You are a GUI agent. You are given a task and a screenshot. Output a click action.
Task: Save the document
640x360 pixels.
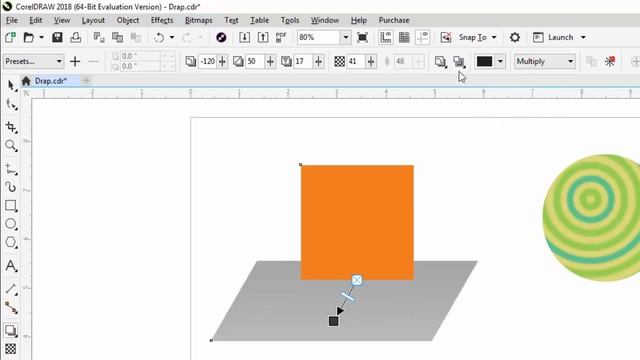(57, 38)
